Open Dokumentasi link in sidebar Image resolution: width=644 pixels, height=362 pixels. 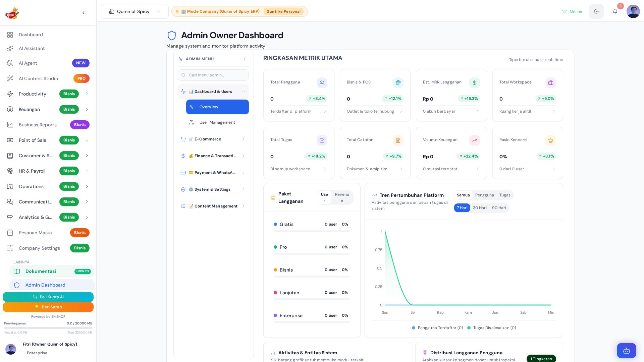click(52, 271)
